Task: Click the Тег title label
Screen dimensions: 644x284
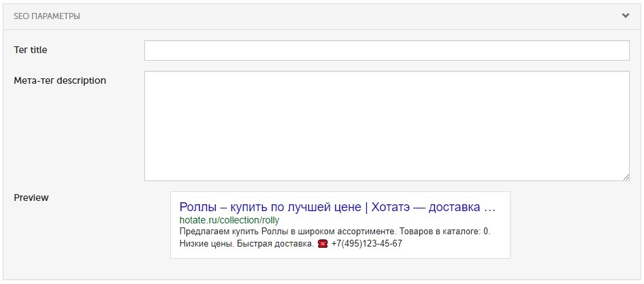Action: tap(31, 50)
